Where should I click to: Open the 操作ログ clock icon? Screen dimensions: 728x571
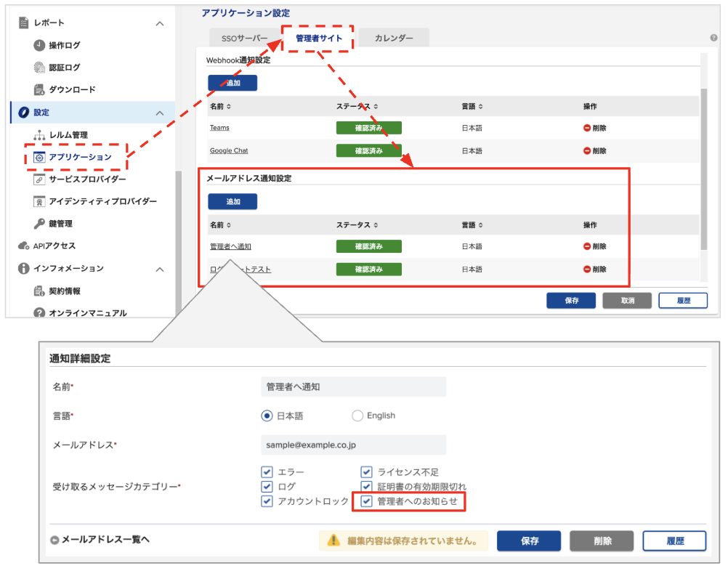click(39, 45)
